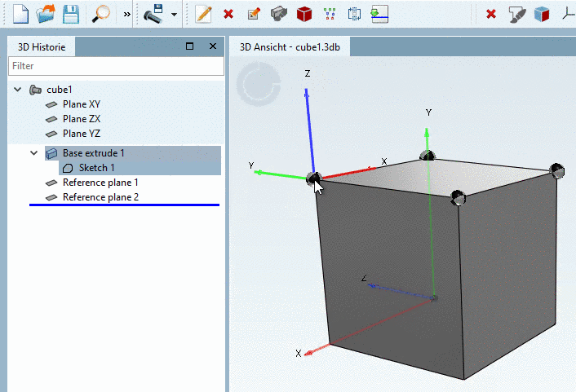Screen dimensions: 576x392
Task: Click the paint brush icon
Action: (517, 15)
